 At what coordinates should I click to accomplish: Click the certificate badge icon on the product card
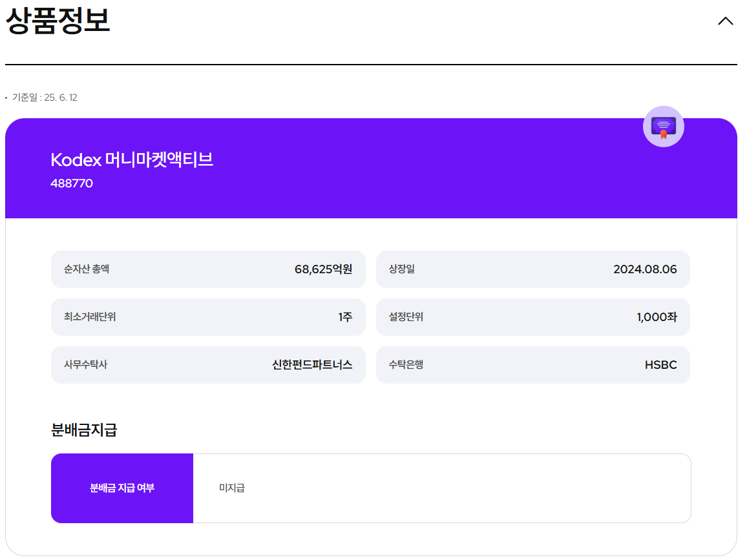663,126
